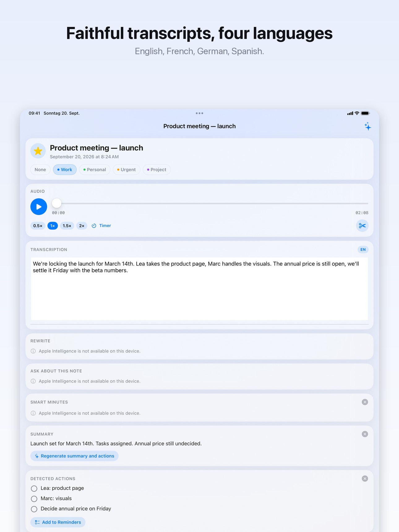Check off "Decide annual price on Friday"
399x532 pixels.
[34, 509]
